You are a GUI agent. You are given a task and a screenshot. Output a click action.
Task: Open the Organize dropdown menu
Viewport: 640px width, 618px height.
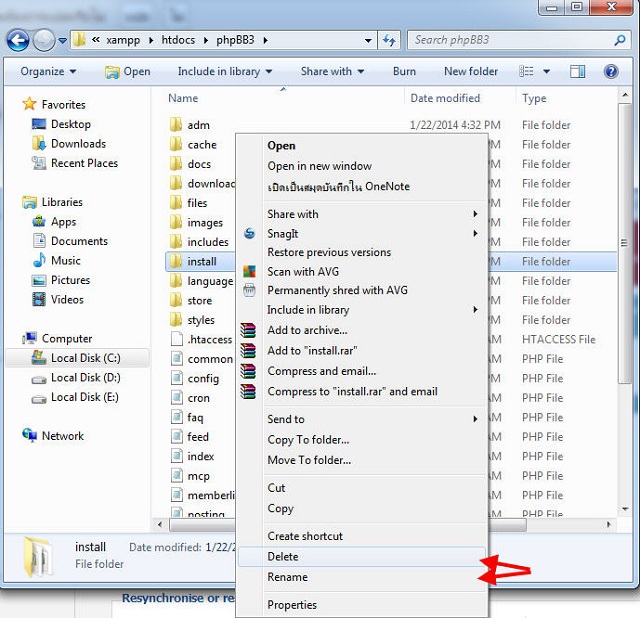[48, 71]
